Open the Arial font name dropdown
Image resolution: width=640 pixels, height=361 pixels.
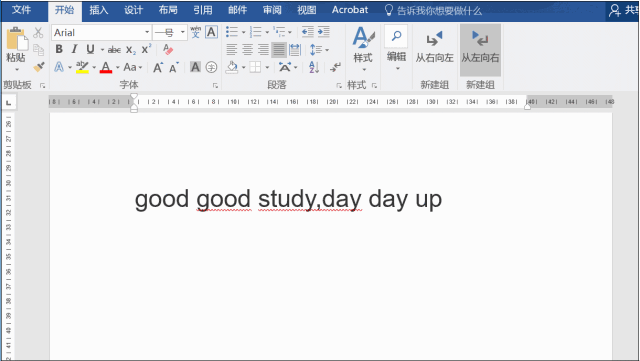(x=147, y=32)
